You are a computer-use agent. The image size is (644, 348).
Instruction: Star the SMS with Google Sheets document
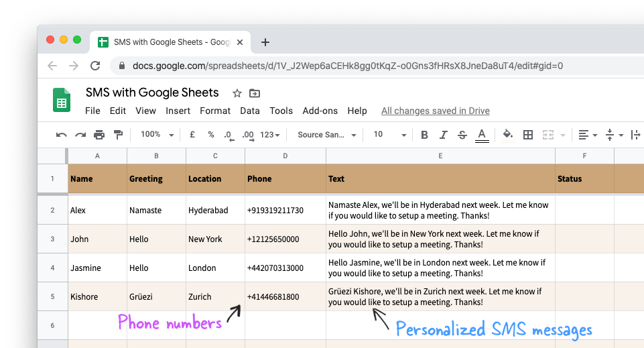point(237,93)
